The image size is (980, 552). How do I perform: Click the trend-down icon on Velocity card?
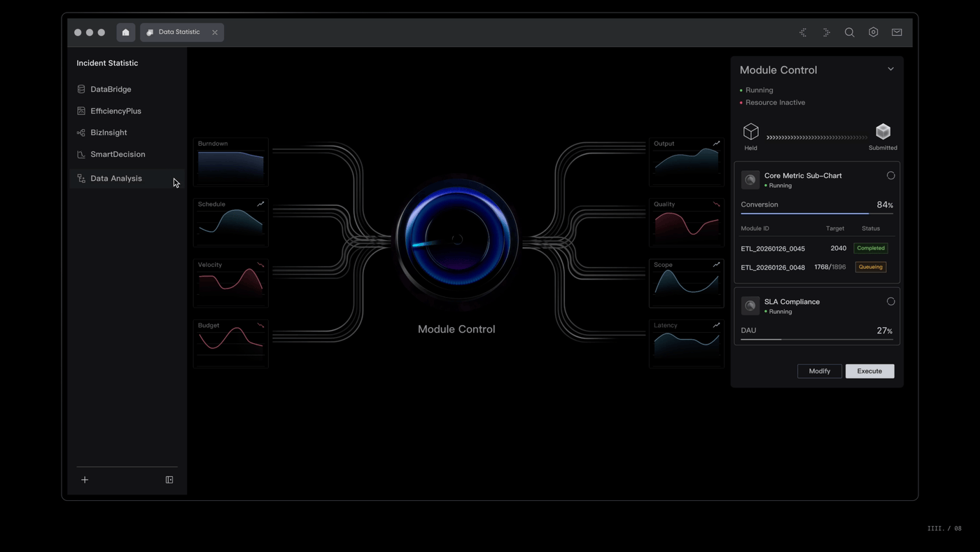[x=260, y=265]
